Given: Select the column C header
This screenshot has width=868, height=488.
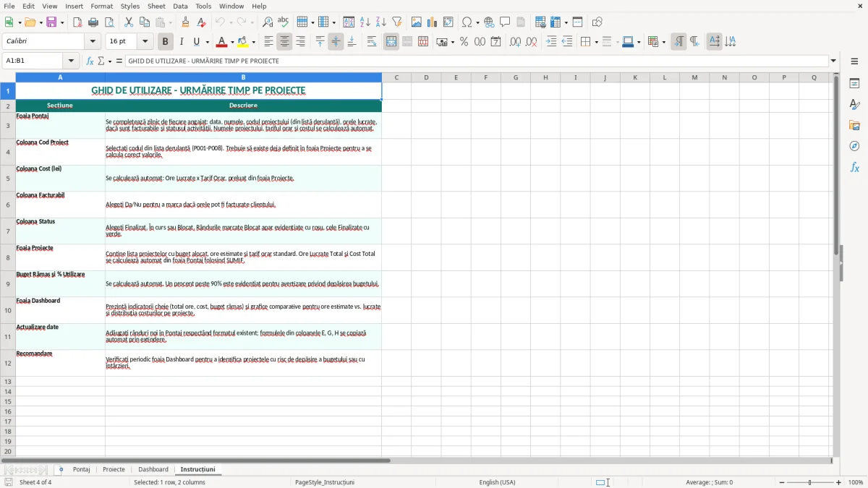Looking at the screenshot, I should tap(396, 77).
